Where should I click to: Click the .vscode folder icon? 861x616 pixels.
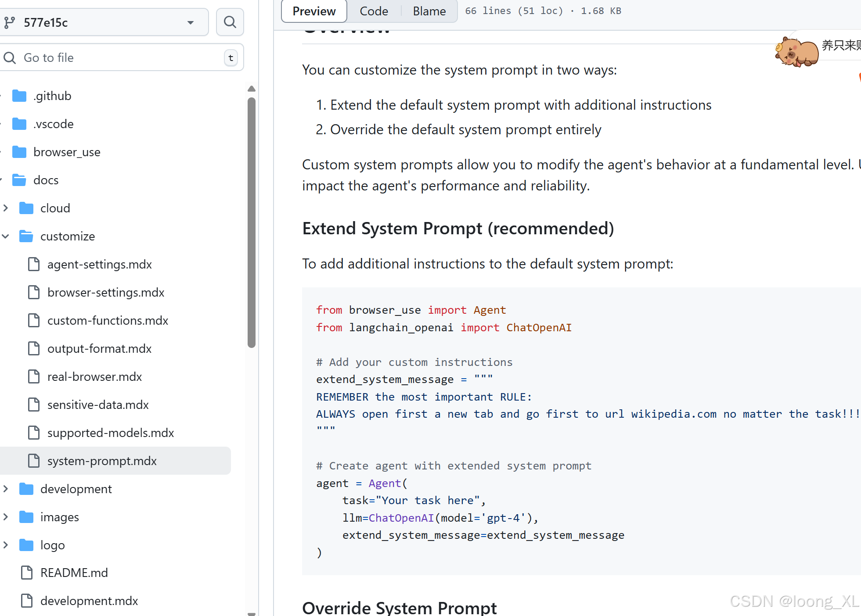[x=19, y=124]
